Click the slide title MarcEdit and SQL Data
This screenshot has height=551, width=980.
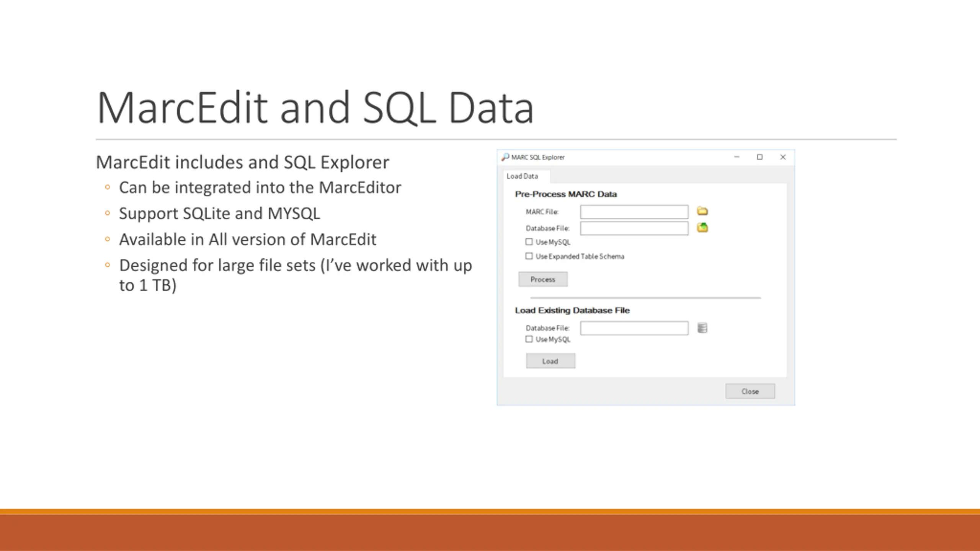click(x=315, y=108)
